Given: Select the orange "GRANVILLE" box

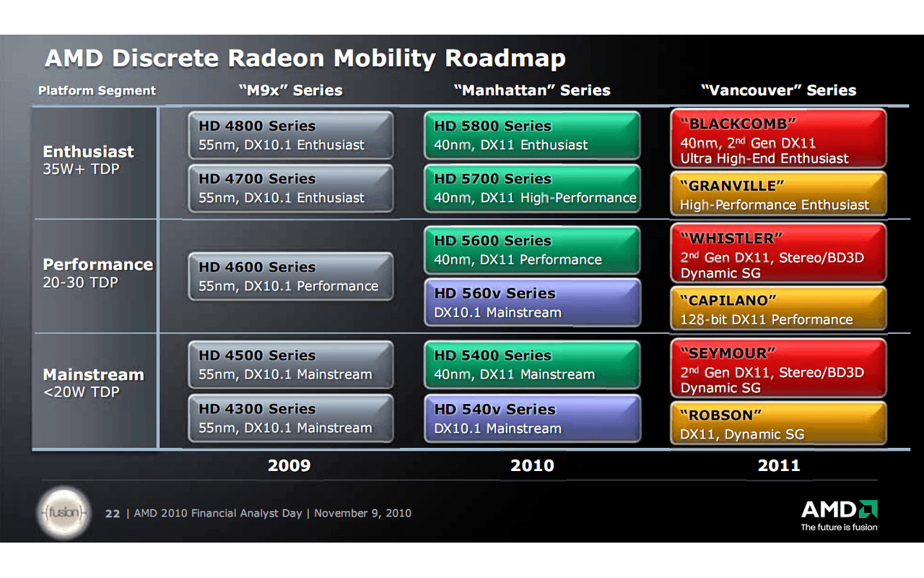Looking at the screenshot, I should pyautogui.click(x=778, y=194).
